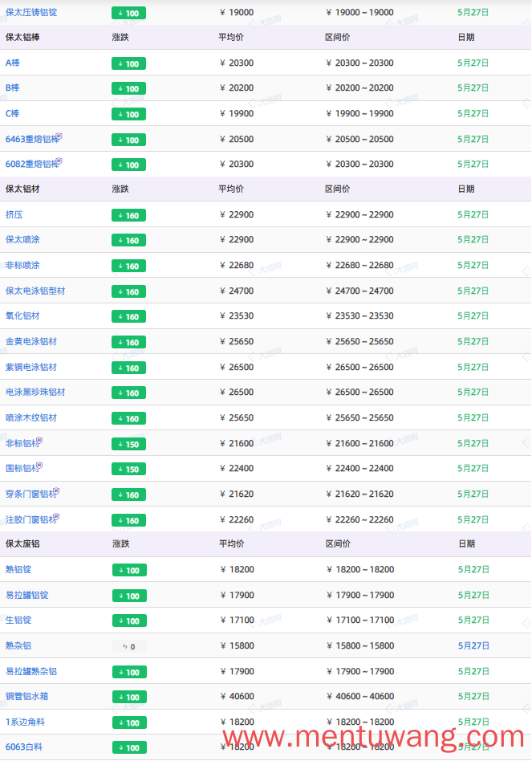Click the ↓100 badge in the C棒 row

coord(128,115)
